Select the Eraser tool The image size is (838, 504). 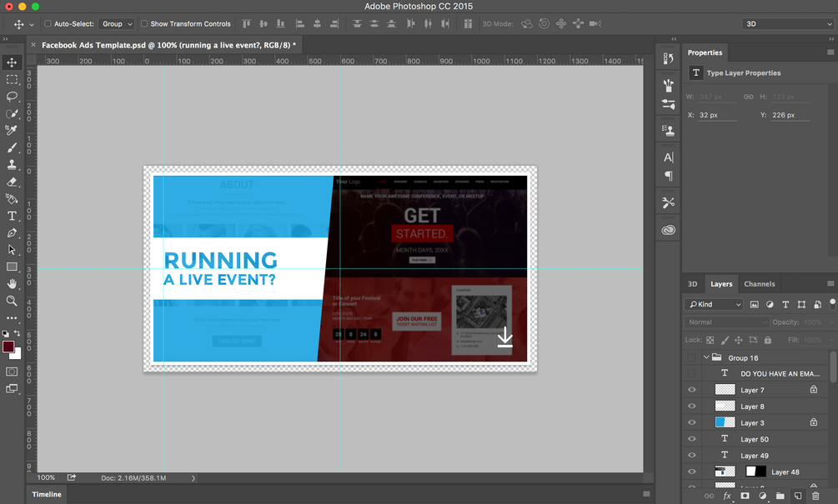pyautogui.click(x=12, y=182)
